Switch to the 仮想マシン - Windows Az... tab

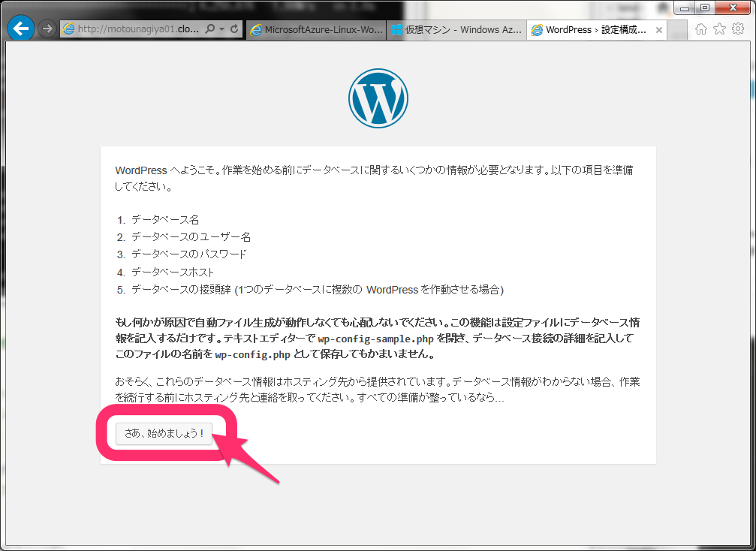[456, 30]
